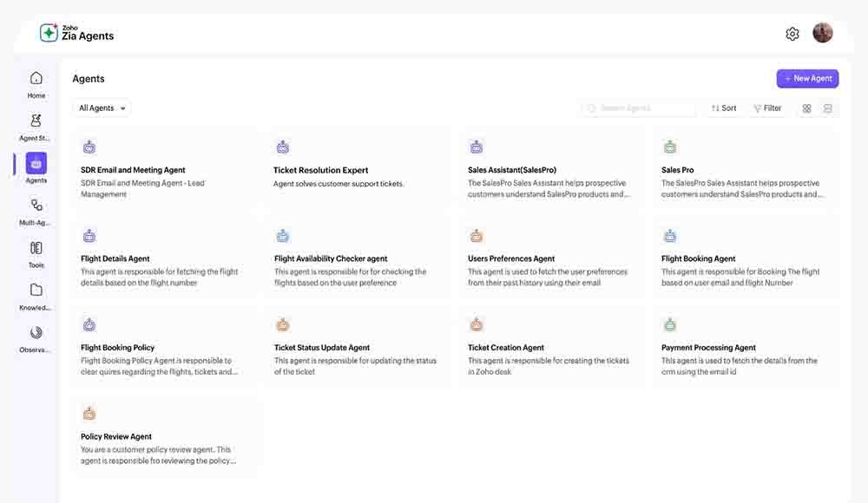This screenshot has height=503, width=868.
Task: Open the Flight Booking Policy title
Action: (x=117, y=348)
